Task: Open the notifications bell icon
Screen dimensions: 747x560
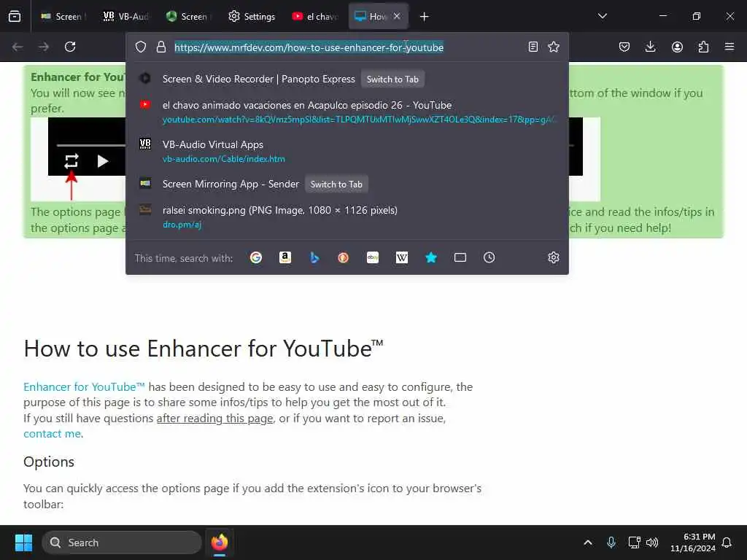Action: coord(727,542)
